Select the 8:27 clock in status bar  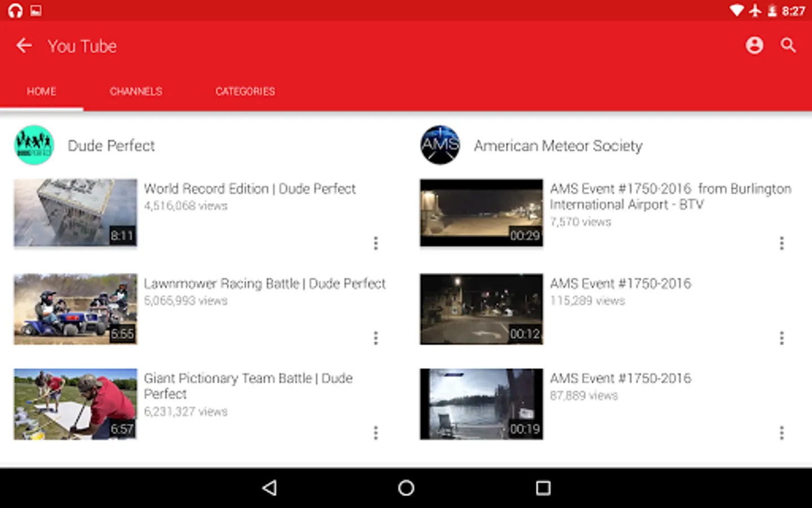[x=793, y=11]
